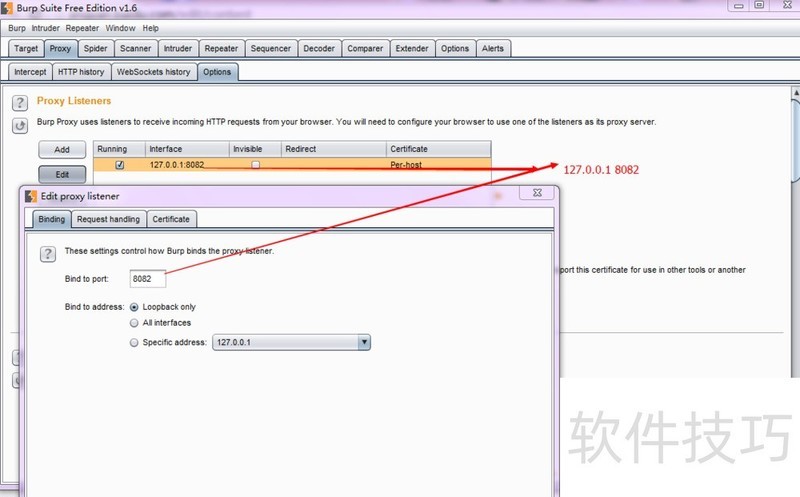Sort by the Interface column header

tap(187, 149)
